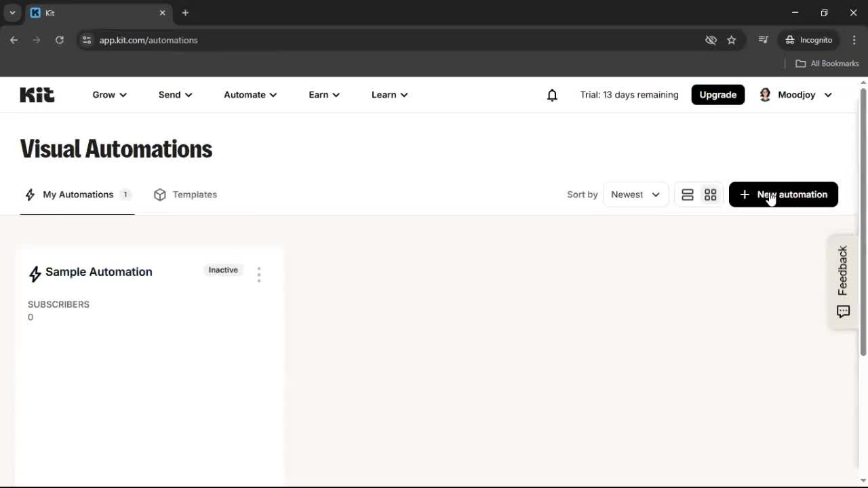This screenshot has width=868, height=488.
Task: Click the Upgrade button
Action: [x=717, y=95]
